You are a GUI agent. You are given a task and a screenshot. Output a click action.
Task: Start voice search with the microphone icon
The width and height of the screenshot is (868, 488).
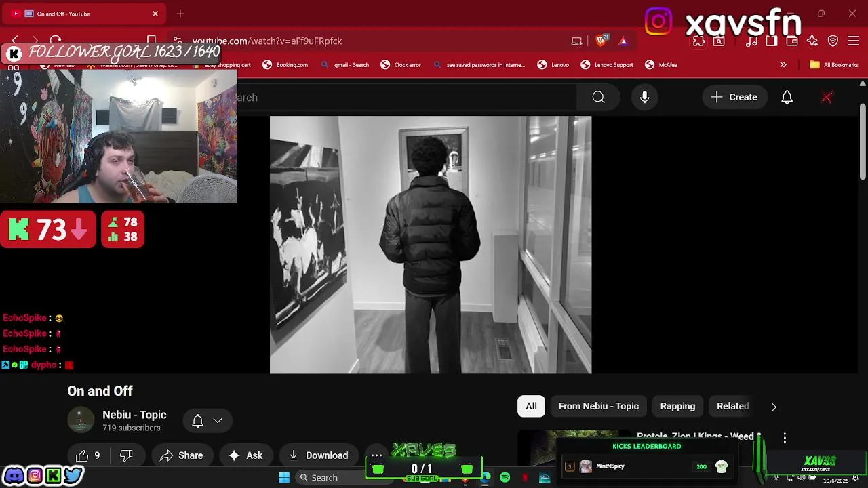(x=645, y=98)
